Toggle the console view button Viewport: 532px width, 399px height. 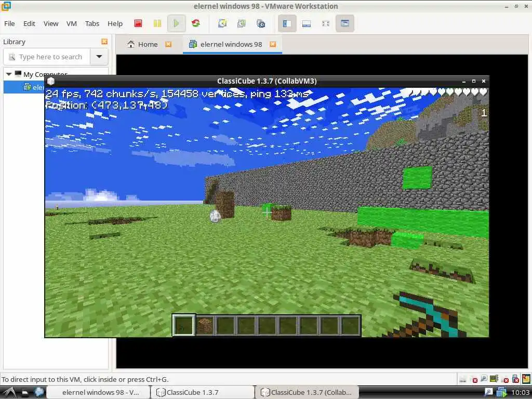345,23
